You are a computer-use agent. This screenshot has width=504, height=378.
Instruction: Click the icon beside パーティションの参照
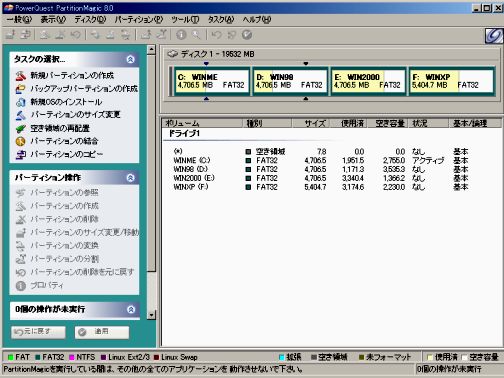point(21,193)
